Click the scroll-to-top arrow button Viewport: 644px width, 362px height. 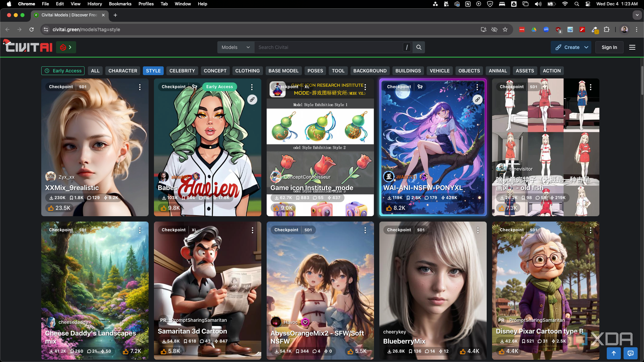point(614,353)
